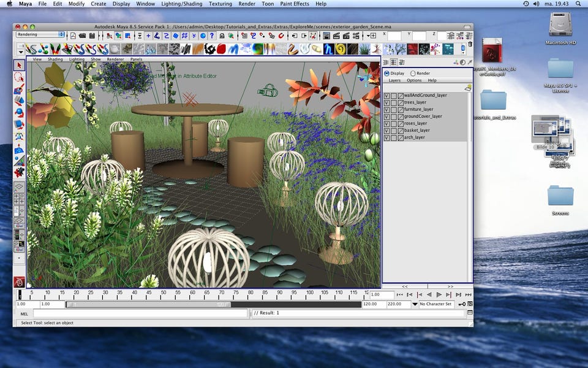Select the arrow Select tool in toolbox
588x368 pixels.
pyautogui.click(x=19, y=65)
